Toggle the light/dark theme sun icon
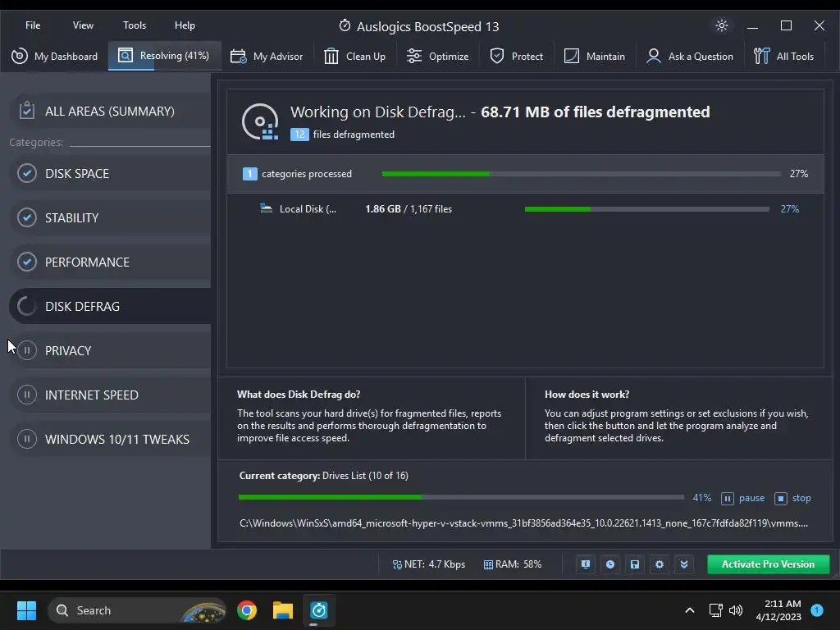 722,25
